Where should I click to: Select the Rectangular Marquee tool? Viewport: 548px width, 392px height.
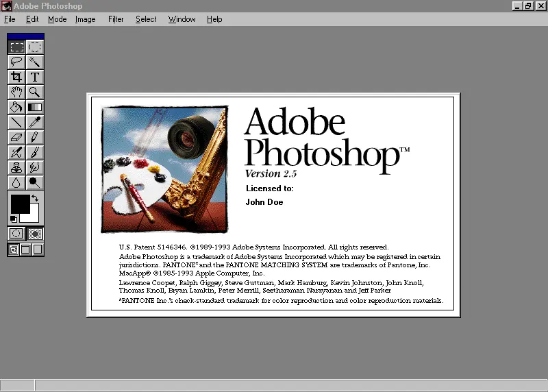coord(16,47)
